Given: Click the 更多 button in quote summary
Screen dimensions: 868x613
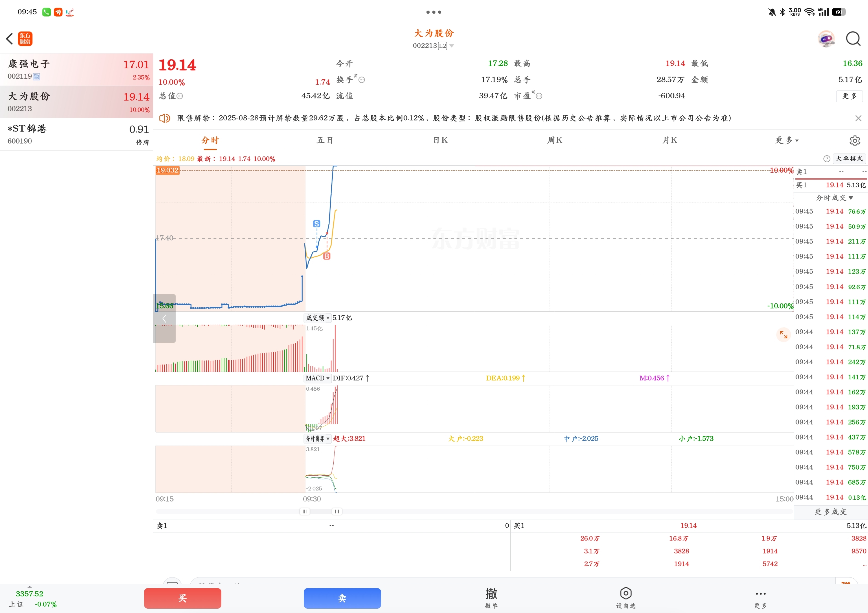Looking at the screenshot, I should click(x=849, y=96).
